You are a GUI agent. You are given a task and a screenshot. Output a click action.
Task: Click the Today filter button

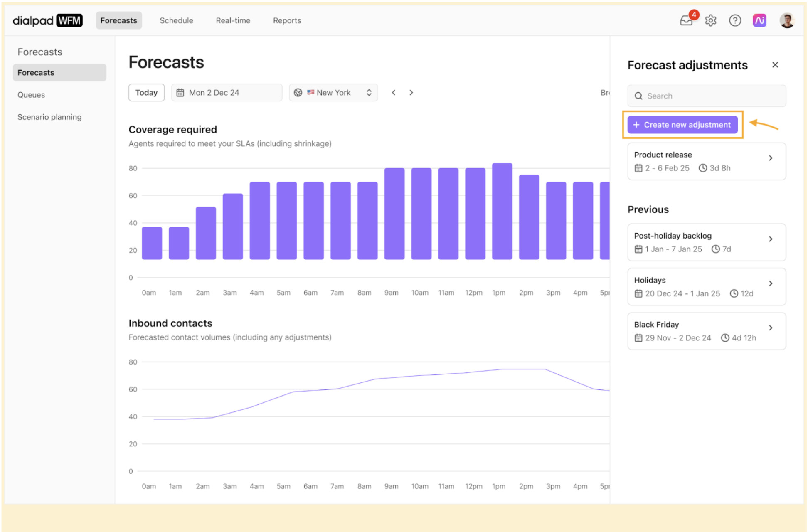click(146, 92)
